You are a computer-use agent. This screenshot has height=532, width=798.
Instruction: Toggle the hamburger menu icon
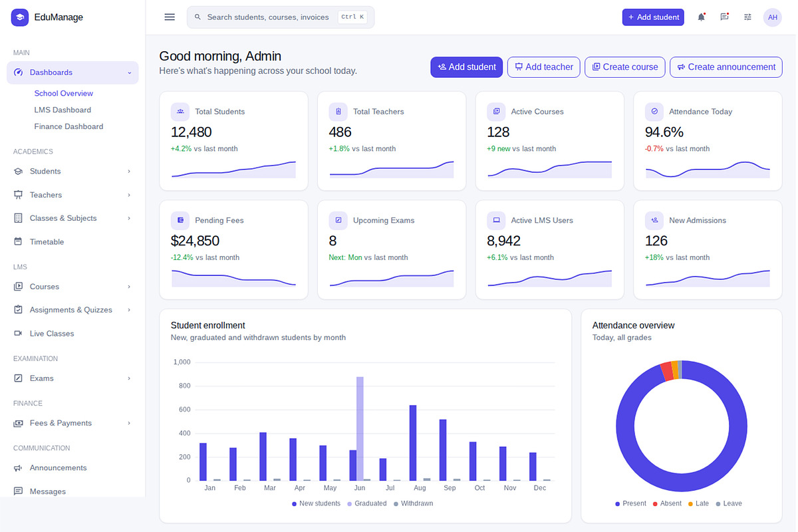coord(170,17)
